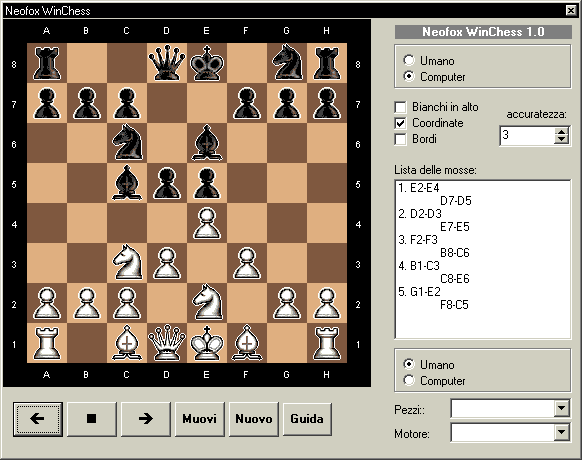This screenshot has width=582, height=460.
Task: Click the stop square button
Action: point(92,419)
